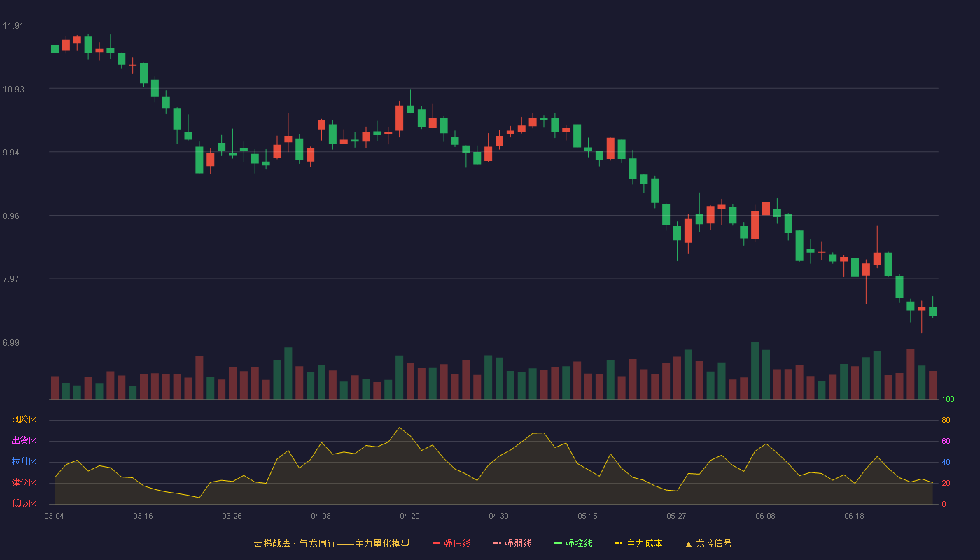Click the 6.99 price axis label
Viewport: 980px width, 560px height.
(13, 343)
